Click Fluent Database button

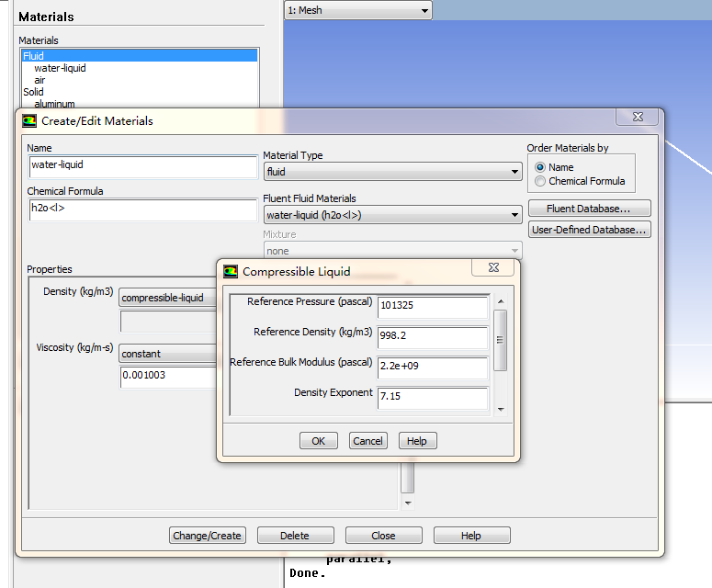[590, 209]
